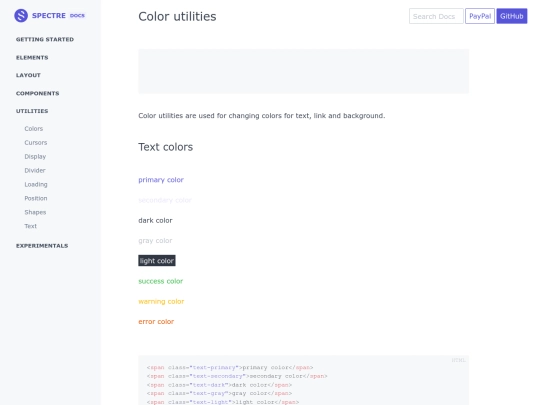Go to the Divider utilities page
Viewport: 540px width, 405px height.
35,170
